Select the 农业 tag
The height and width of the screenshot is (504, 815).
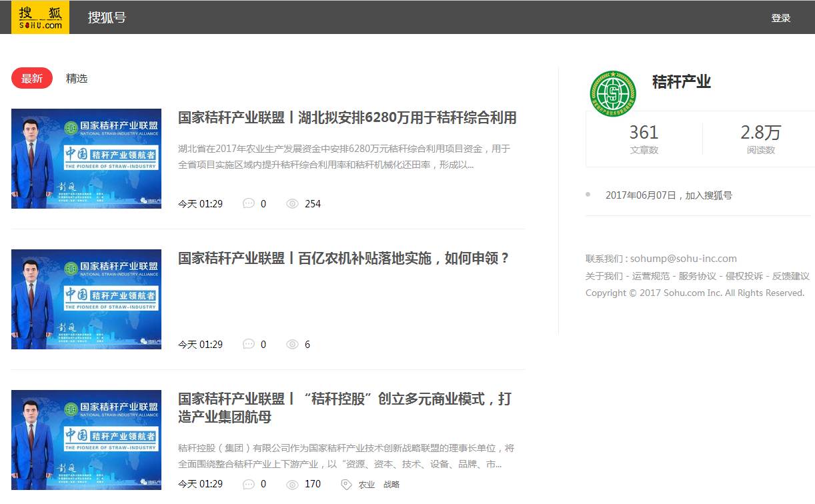367,485
